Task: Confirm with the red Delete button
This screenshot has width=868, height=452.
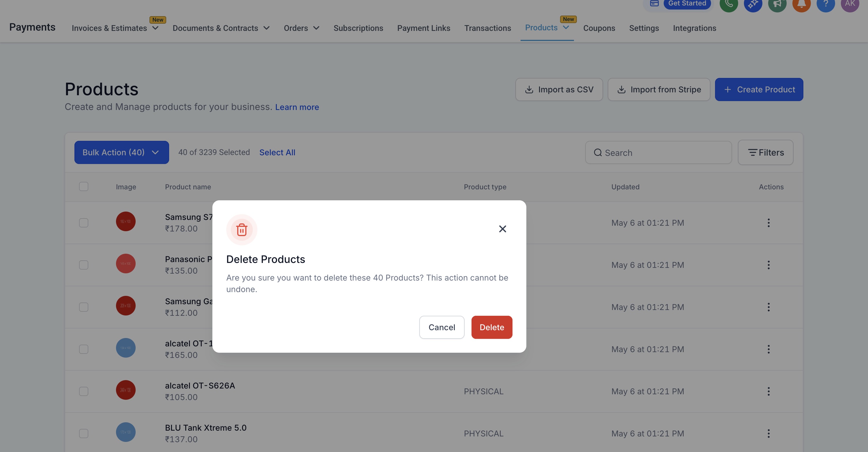Action: click(x=492, y=327)
